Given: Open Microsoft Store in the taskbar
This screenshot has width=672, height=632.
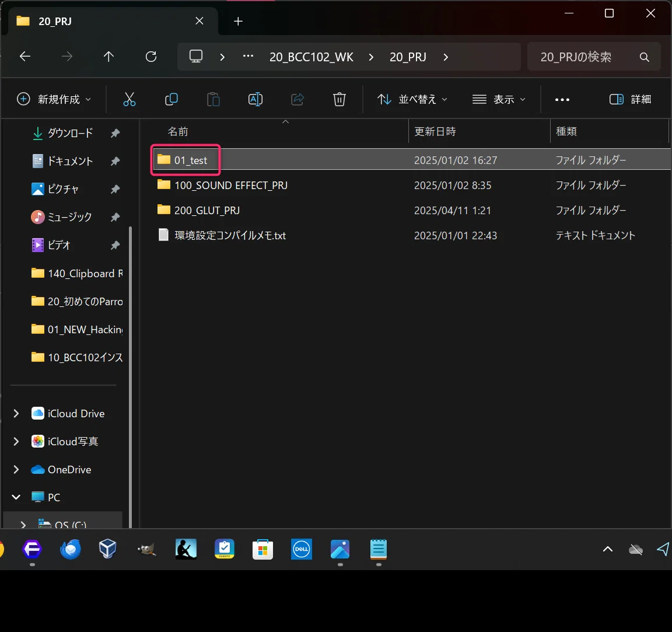Looking at the screenshot, I should [x=262, y=549].
